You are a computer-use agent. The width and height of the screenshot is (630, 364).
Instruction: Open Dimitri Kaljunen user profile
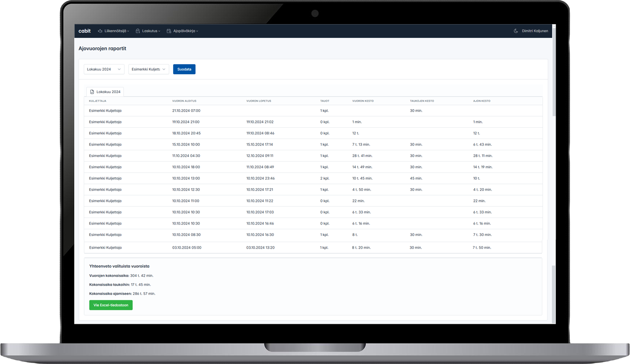535,31
